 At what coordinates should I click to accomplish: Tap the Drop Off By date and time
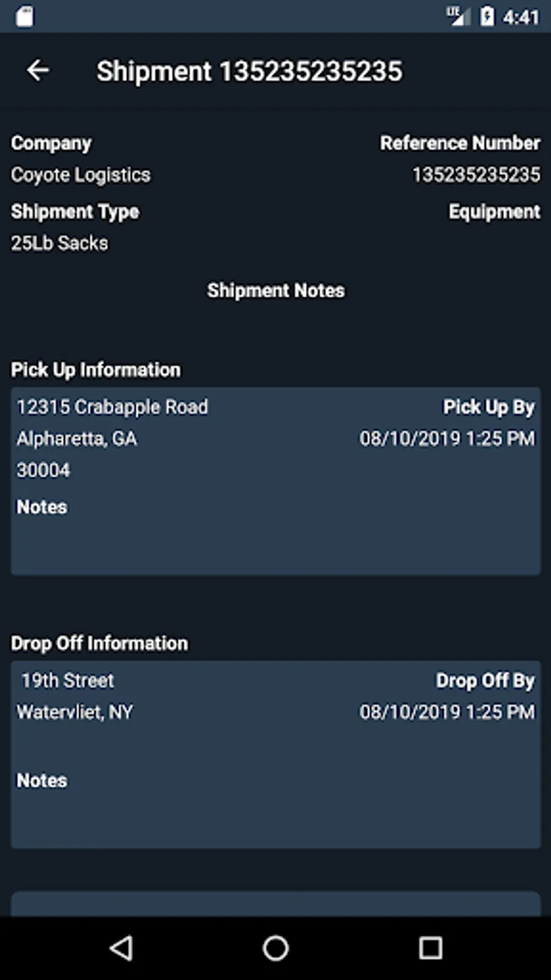[447, 712]
